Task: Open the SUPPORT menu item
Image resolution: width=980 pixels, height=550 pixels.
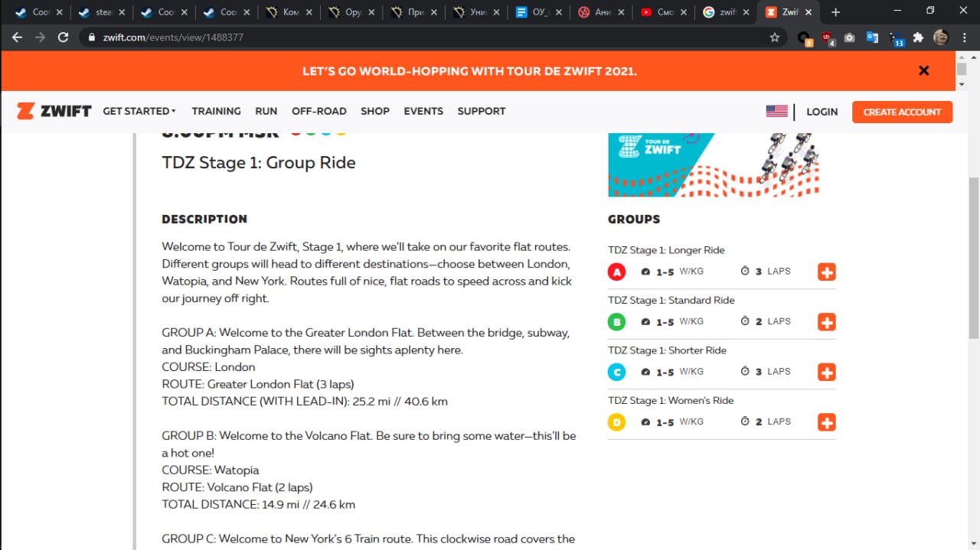Action: (482, 111)
